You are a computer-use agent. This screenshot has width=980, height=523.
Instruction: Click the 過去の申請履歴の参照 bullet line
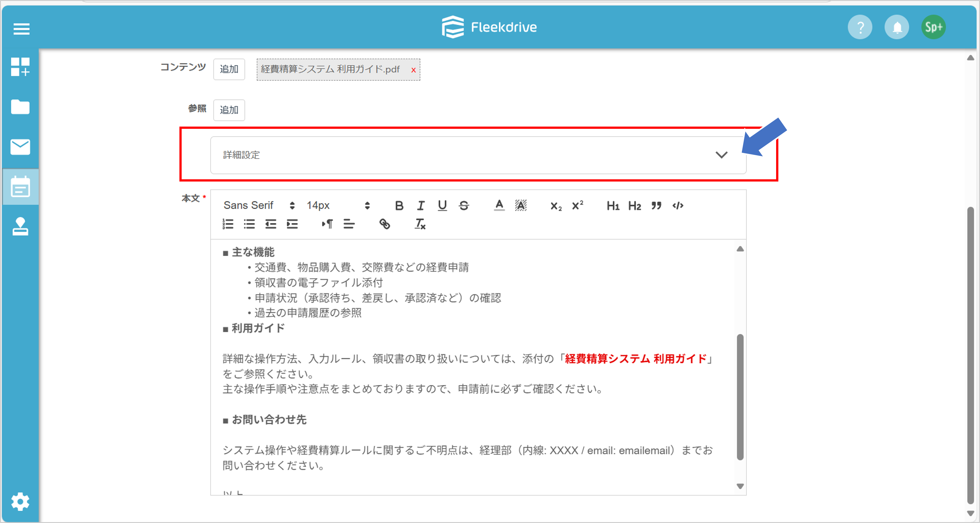click(304, 313)
